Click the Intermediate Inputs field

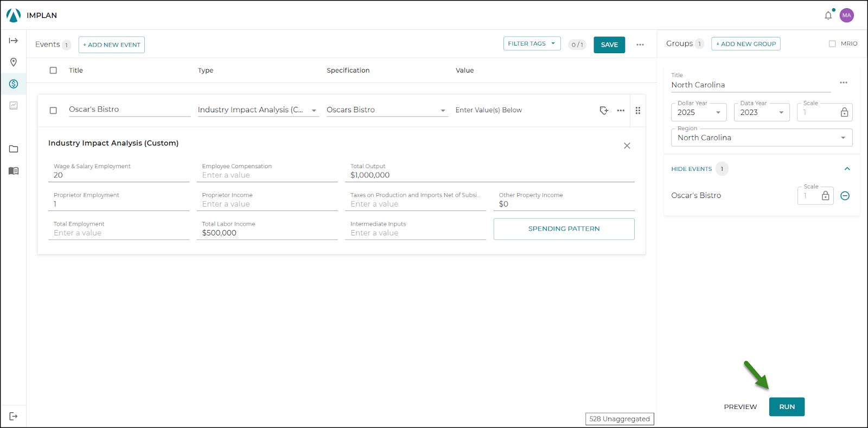tap(416, 229)
